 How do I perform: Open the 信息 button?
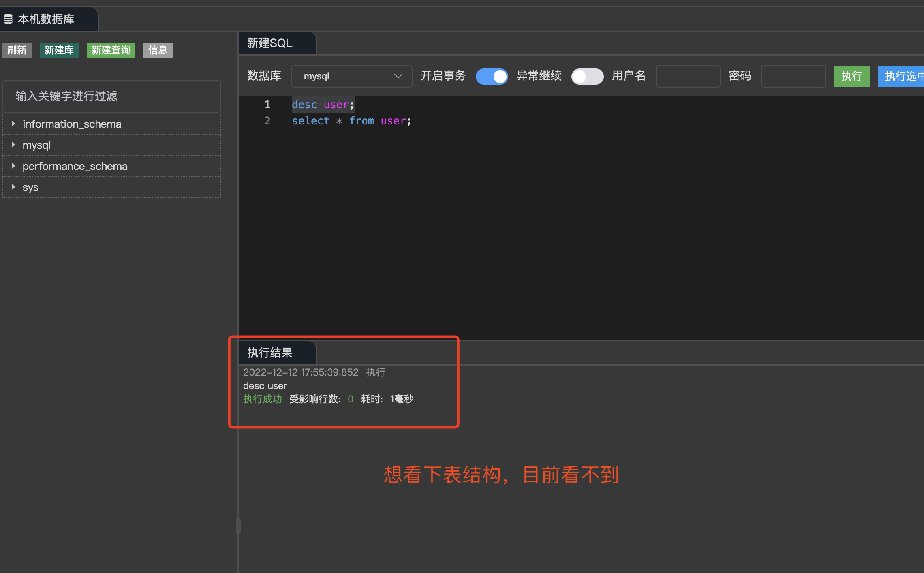pyautogui.click(x=158, y=50)
